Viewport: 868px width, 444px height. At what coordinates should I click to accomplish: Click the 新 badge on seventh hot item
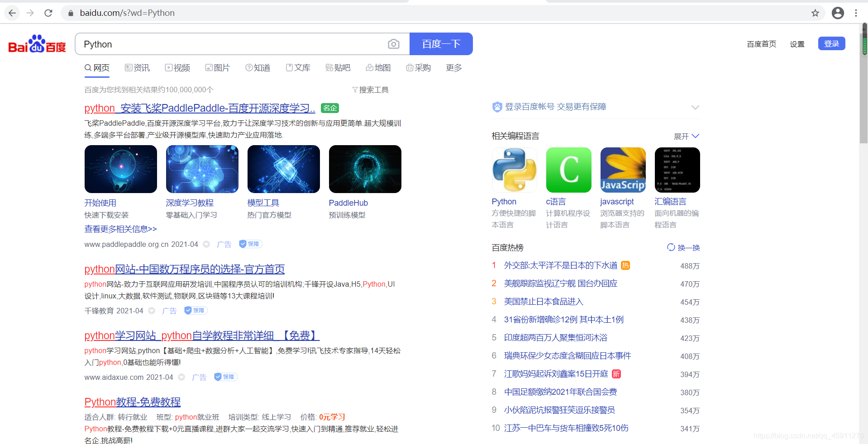tap(616, 374)
